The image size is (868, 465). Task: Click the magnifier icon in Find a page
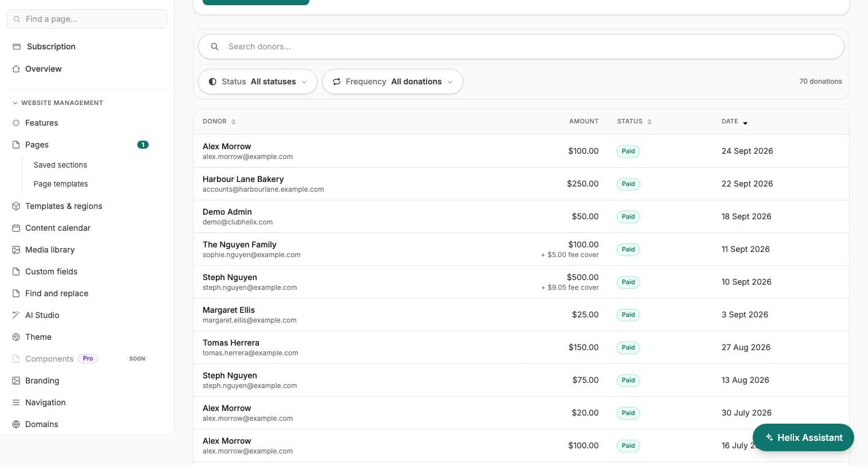[x=17, y=19]
